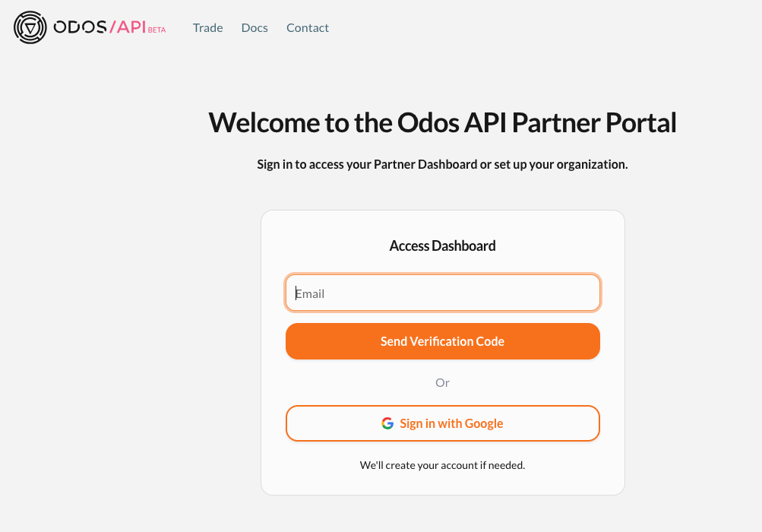The image size is (762, 532).
Task: Open the Trade menu item
Action: [207, 27]
